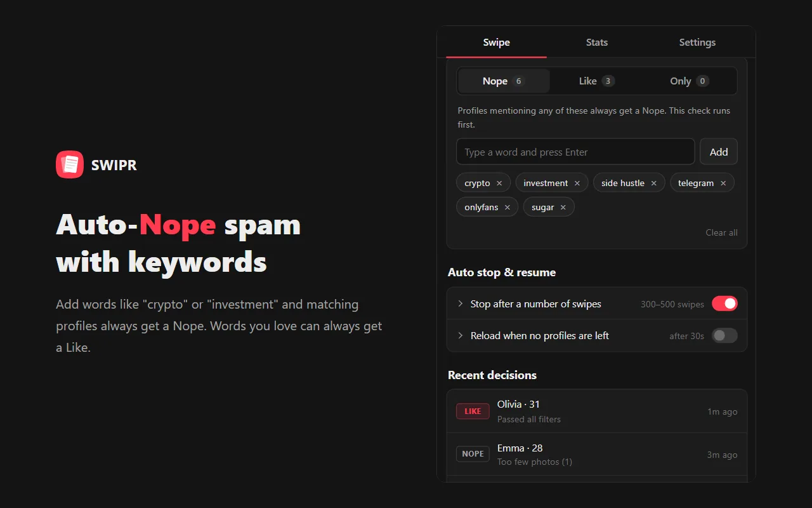Open the Settings tab

click(697, 43)
